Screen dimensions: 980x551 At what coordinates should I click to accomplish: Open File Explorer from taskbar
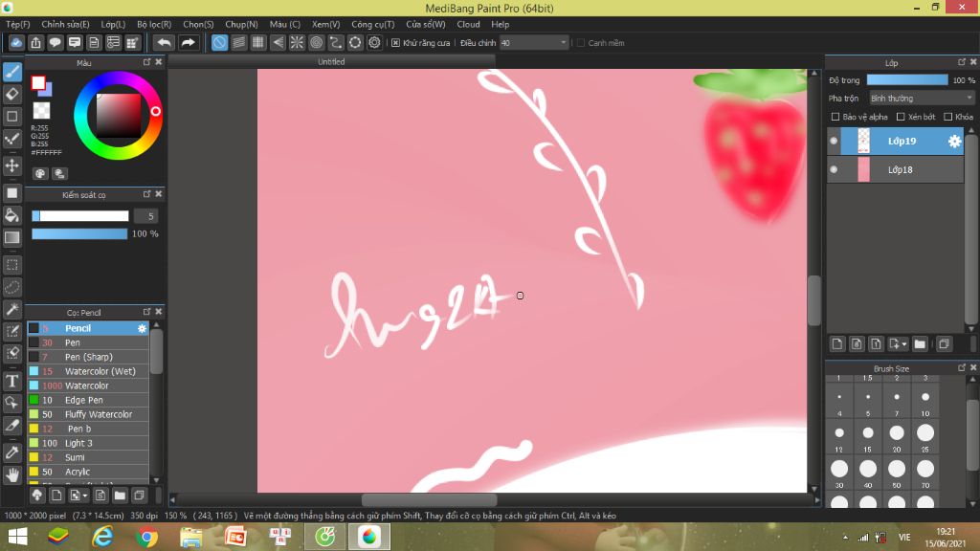click(x=190, y=537)
